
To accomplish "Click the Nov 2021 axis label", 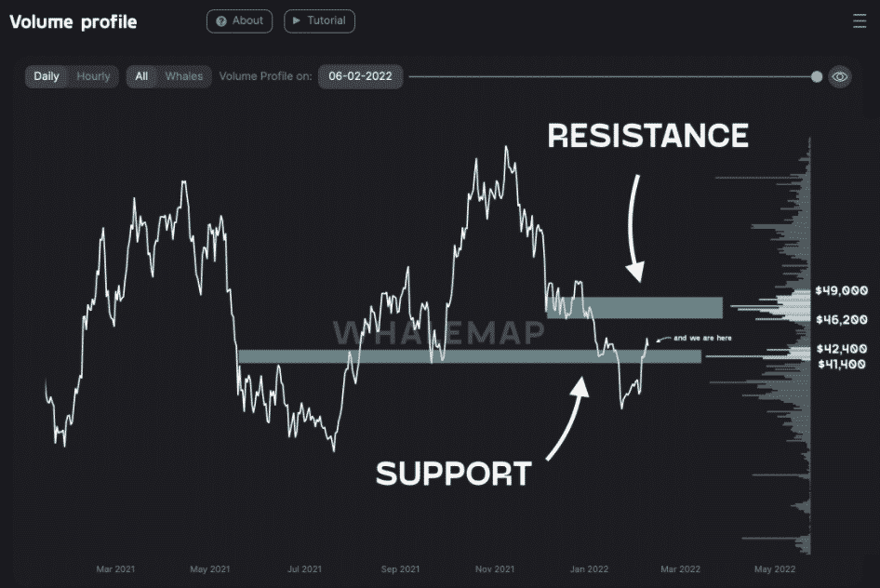I will click(x=494, y=568).
